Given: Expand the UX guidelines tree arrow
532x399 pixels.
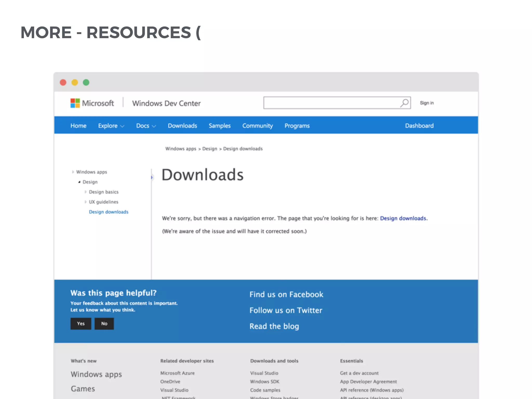Looking at the screenshot, I should pyautogui.click(x=85, y=202).
